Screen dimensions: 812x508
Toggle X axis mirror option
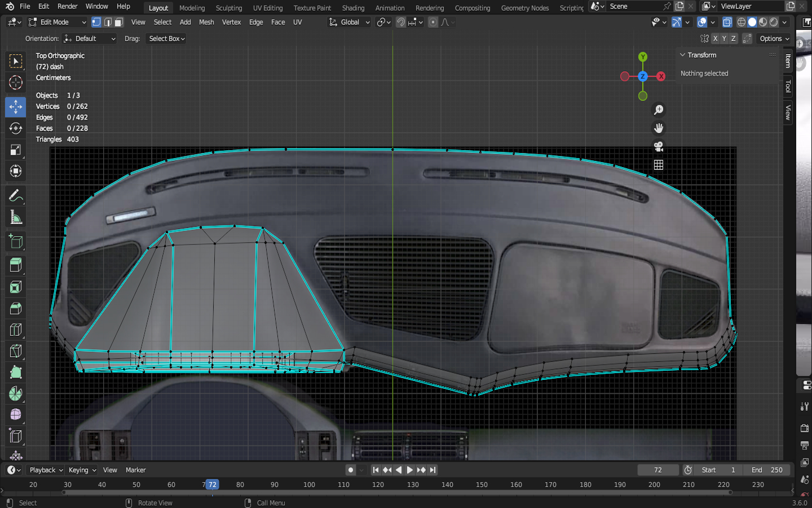click(x=715, y=39)
